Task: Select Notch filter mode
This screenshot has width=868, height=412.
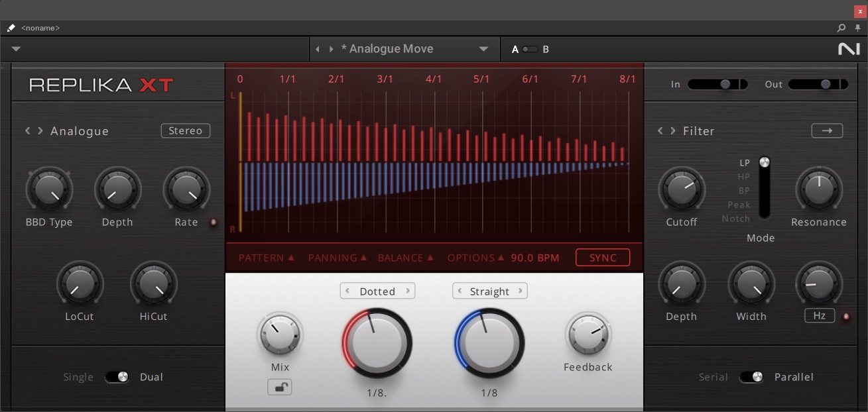Action: point(736,219)
